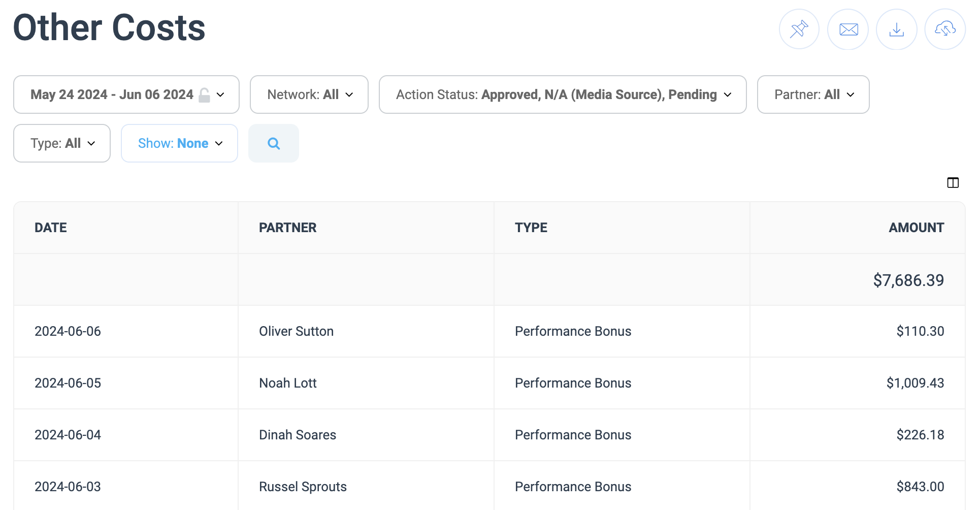This screenshot has height=510, width=980.
Task: Select the 2024-06-05 date cell
Action: coord(68,383)
